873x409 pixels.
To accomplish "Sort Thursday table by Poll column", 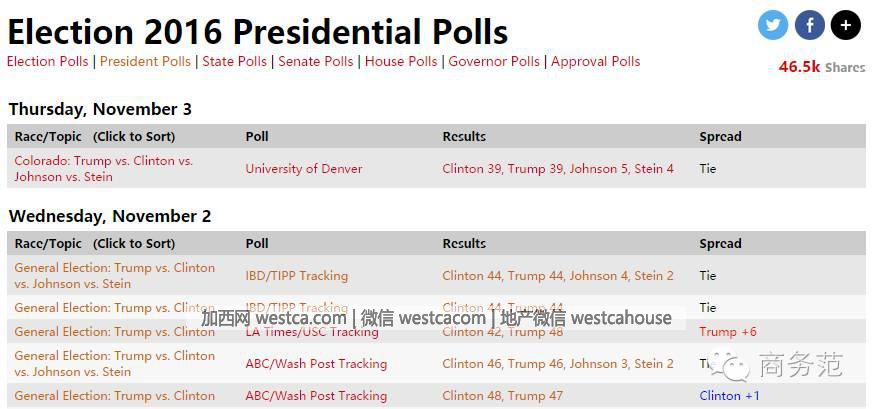I will [x=257, y=136].
